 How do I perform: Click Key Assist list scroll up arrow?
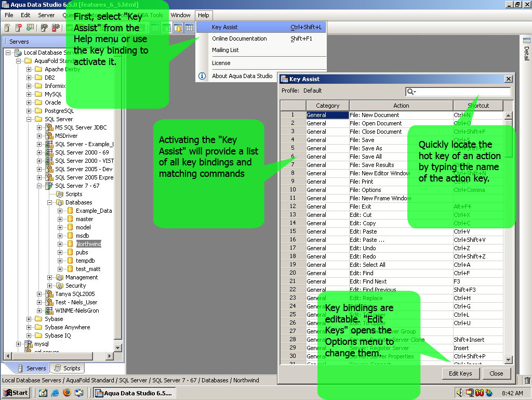(508, 115)
